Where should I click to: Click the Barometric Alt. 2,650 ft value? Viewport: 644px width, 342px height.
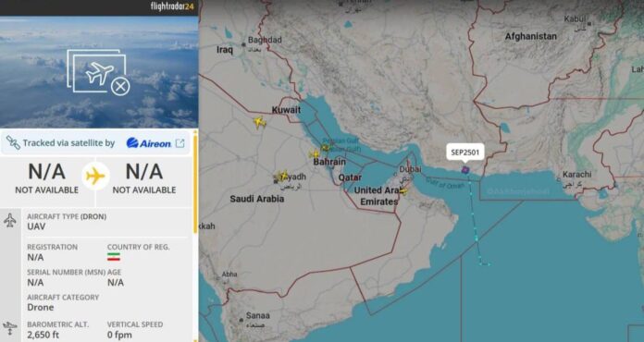tap(43, 335)
